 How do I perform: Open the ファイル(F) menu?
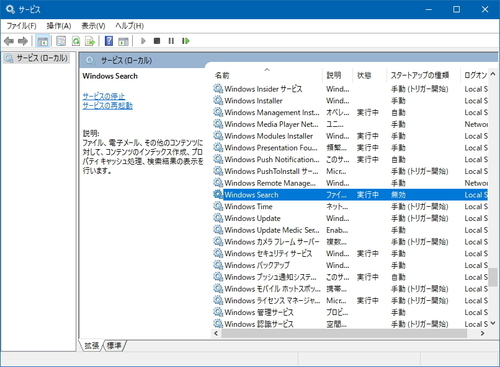(22, 26)
